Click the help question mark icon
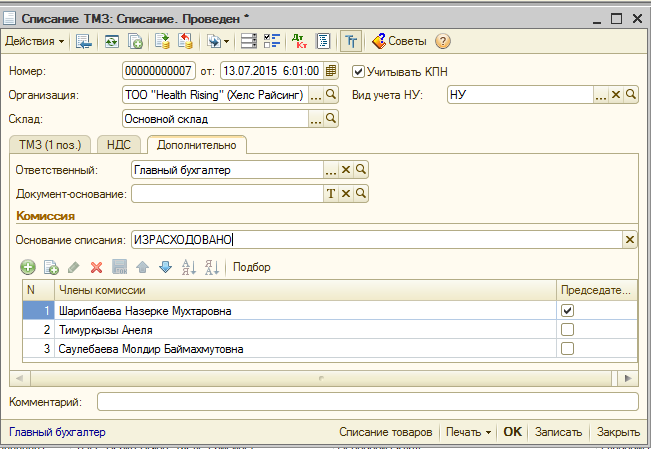651x449 pixels. pyautogui.click(x=443, y=41)
